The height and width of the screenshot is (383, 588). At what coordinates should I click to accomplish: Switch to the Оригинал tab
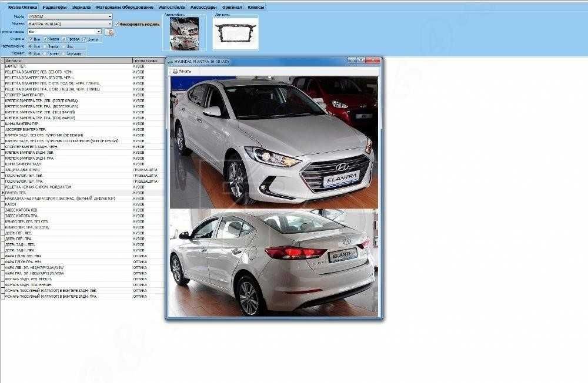pos(232,7)
